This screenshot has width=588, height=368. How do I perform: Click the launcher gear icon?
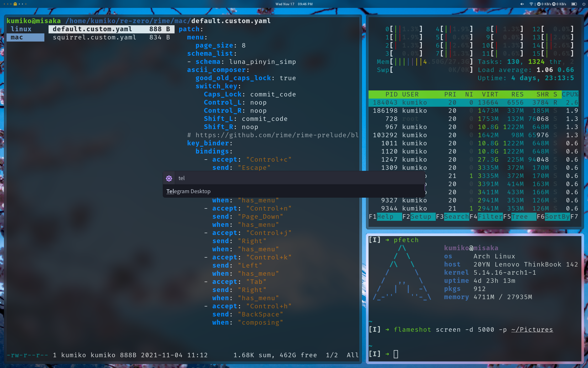click(169, 178)
